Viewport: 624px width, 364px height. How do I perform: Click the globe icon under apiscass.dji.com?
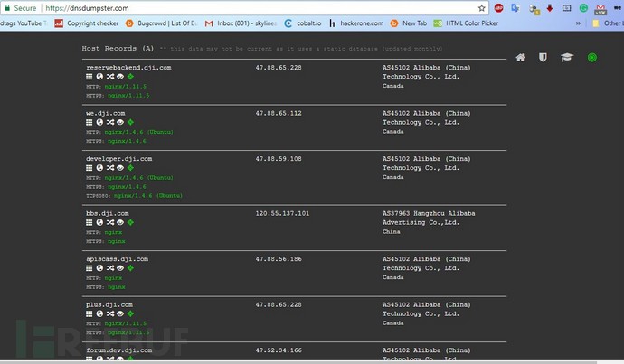click(99, 268)
